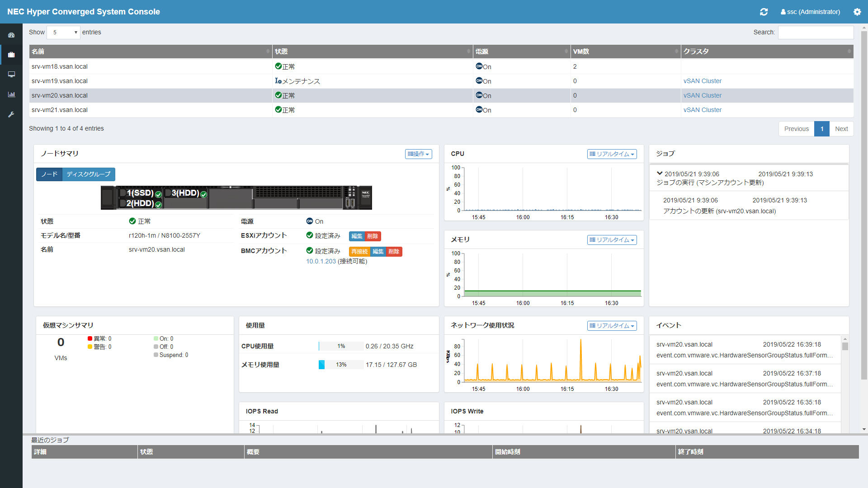Click the 2019/05/22 16:37:18 event entry

coord(745,379)
